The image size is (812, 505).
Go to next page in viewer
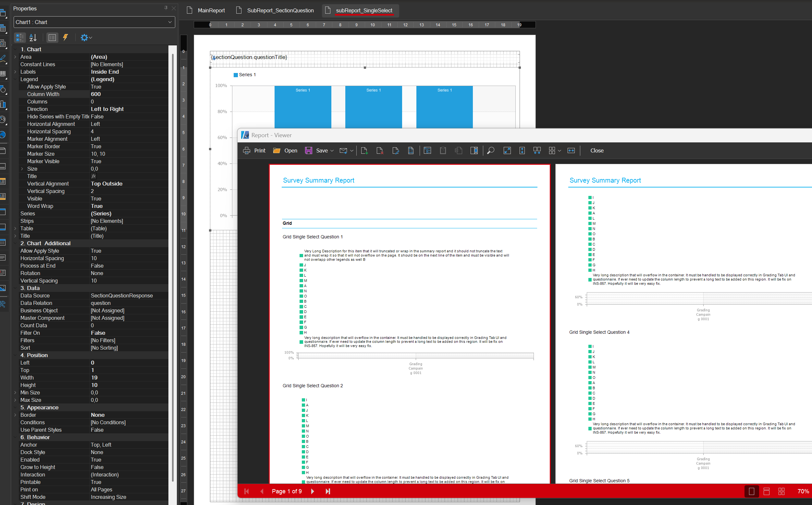(313, 491)
